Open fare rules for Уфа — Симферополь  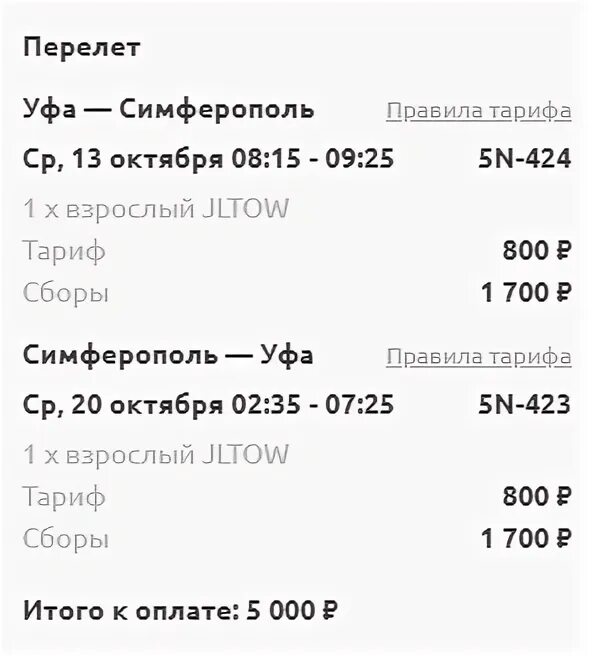click(479, 111)
